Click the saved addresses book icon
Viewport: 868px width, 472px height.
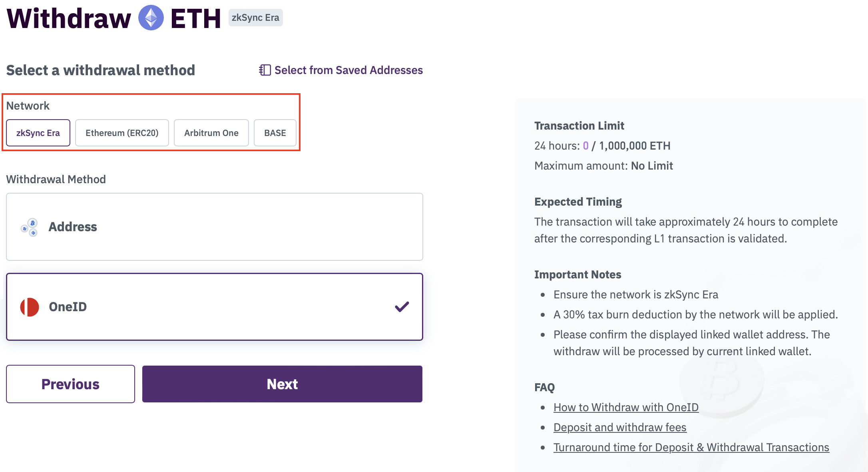point(265,70)
